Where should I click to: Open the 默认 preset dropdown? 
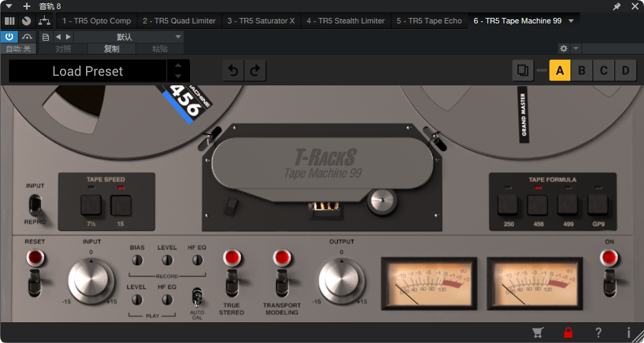[129, 37]
